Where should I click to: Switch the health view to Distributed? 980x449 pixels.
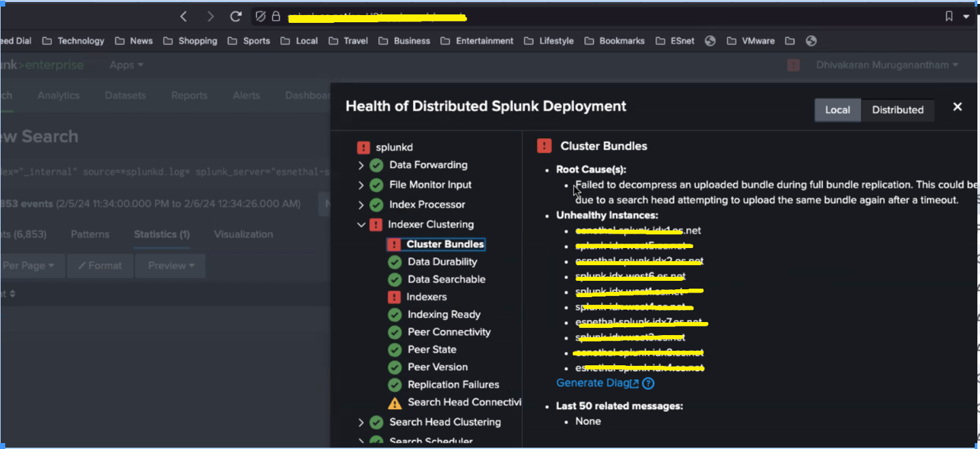click(x=898, y=109)
